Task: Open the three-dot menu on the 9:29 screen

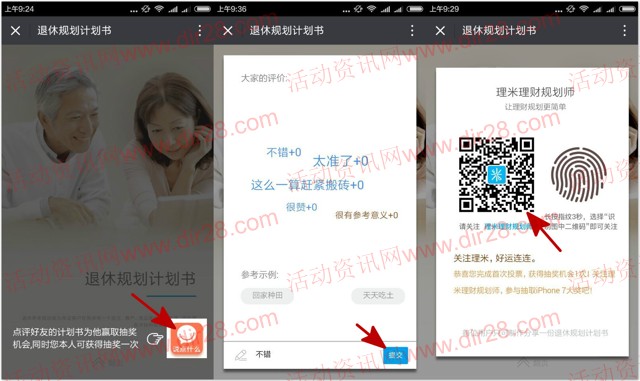Action: tap(625, 31)
